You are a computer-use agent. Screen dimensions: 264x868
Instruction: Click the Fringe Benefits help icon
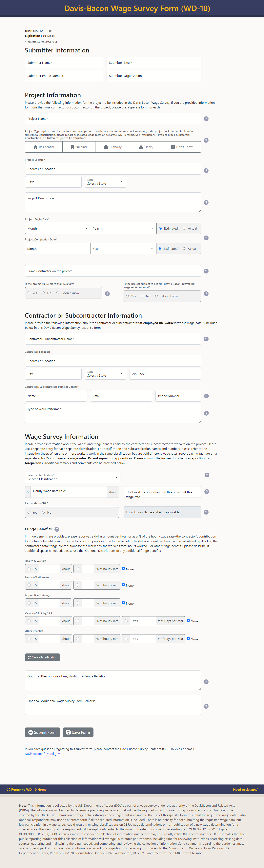point(57,529)
